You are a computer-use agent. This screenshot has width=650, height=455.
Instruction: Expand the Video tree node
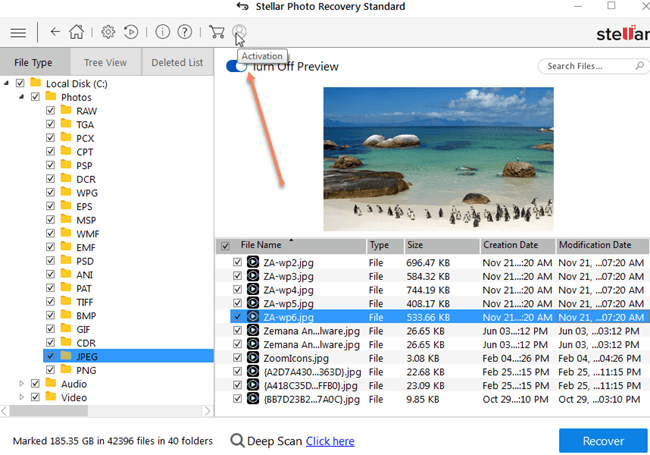pos(21,397)
